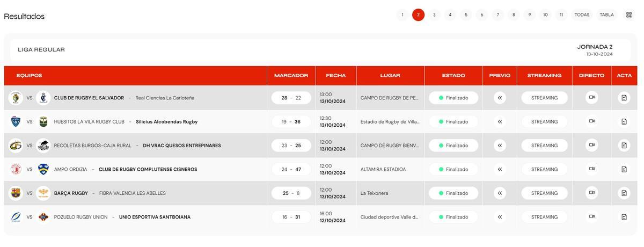Watch directo video for Ampo Ordizia match

(592, 169)
